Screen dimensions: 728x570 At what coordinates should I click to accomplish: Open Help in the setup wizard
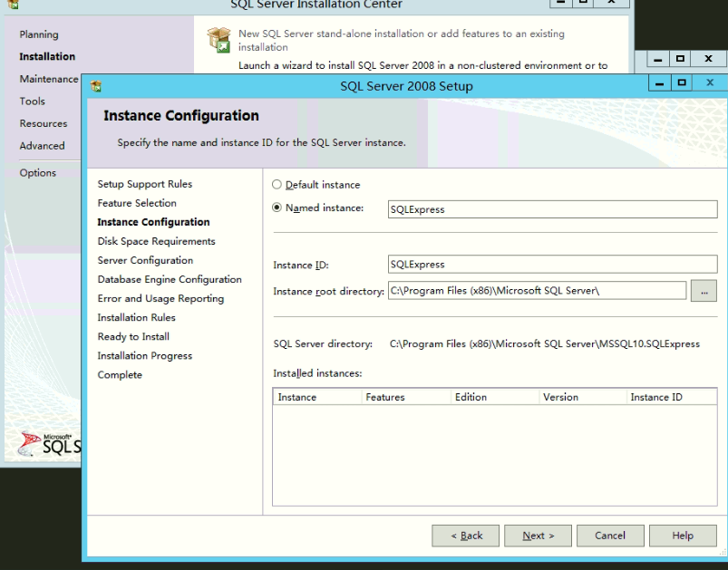[x=683, y=536]
